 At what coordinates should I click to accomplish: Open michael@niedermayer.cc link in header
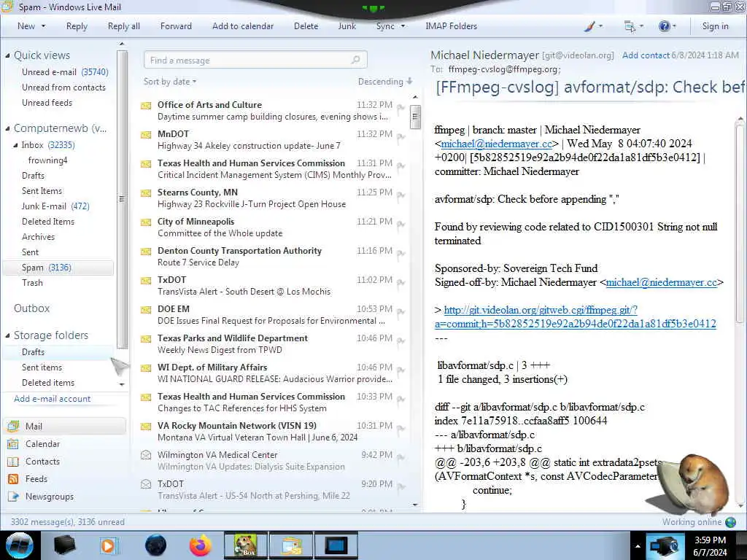496,144
